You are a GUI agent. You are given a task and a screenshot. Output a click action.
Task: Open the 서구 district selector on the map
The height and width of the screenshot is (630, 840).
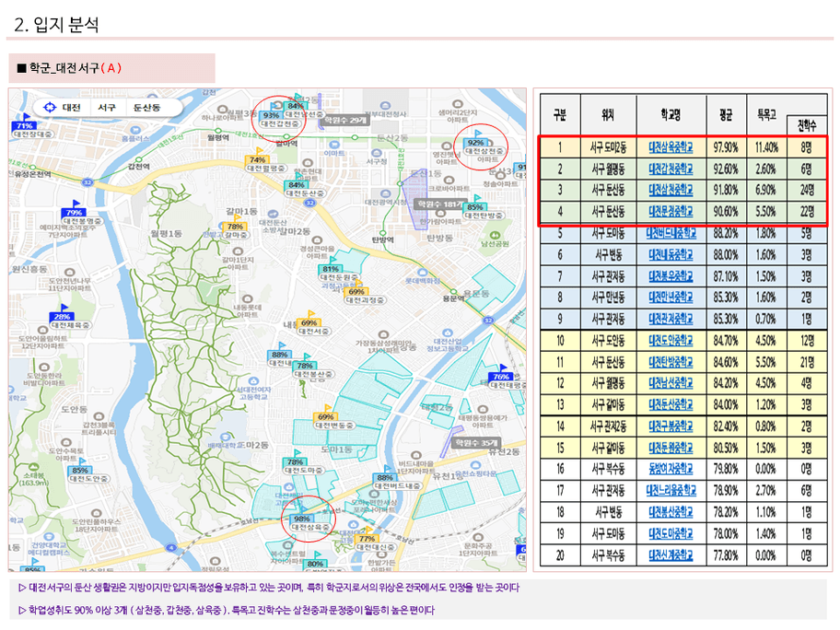[x=107, y=107]
